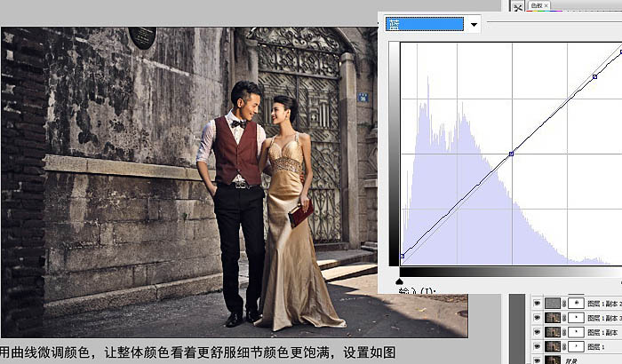Select the gray thumbnail of top layer
The width and height of the screenshot is (622, 364).
click(554, 303)
